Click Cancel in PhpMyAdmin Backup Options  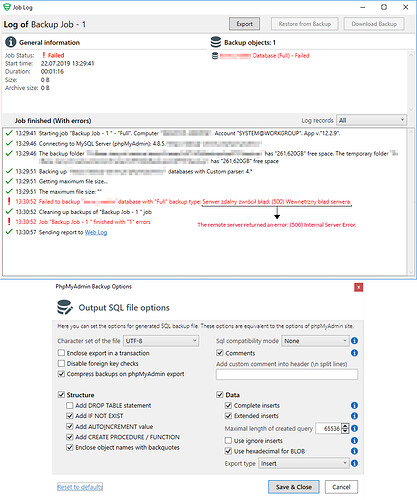coord(341,487)
